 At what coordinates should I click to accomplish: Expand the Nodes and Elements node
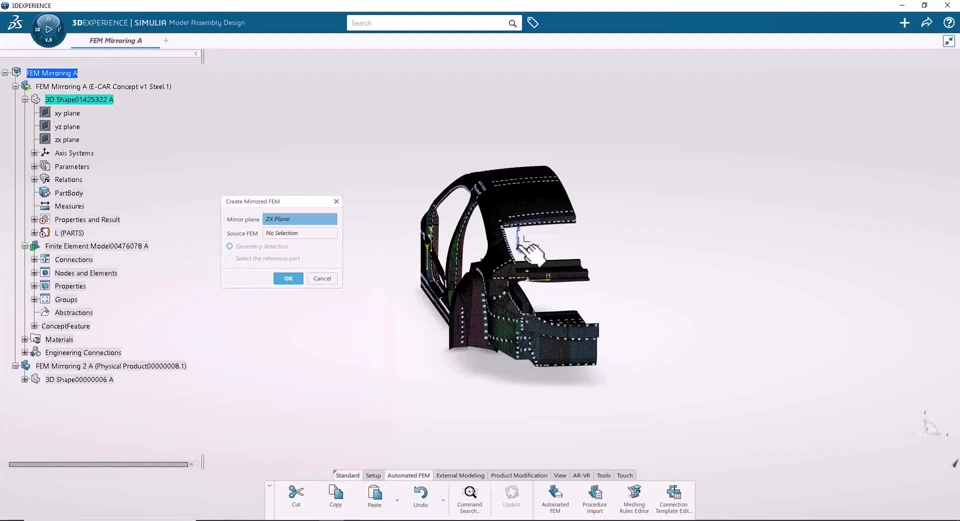pos(34,272)
